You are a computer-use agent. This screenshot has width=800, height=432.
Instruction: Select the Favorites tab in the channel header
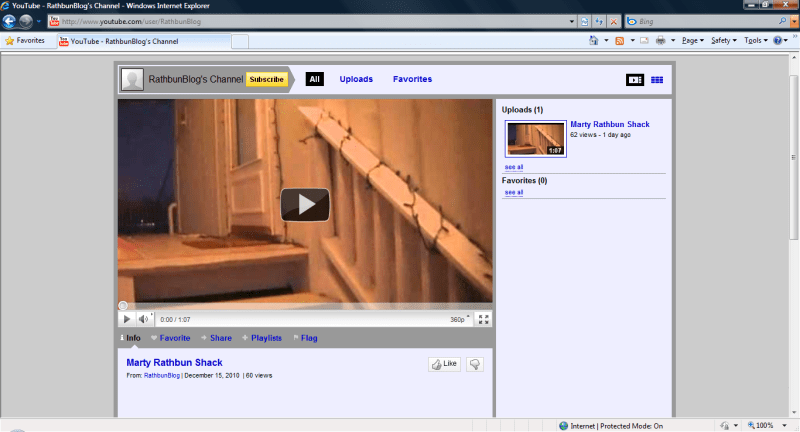coord(412,79)
